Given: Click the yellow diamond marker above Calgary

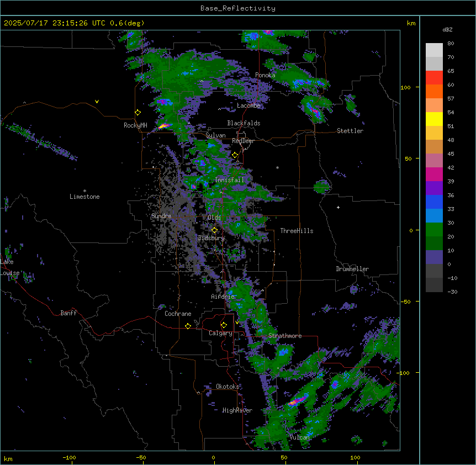Looking at the screenshot, I should pos(224,325).
